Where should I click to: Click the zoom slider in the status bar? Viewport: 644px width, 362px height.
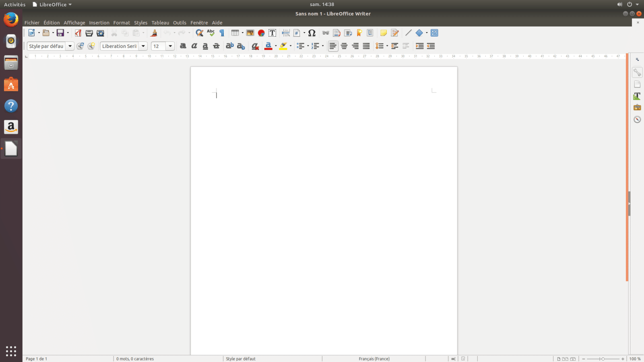(x=603, y=359)
